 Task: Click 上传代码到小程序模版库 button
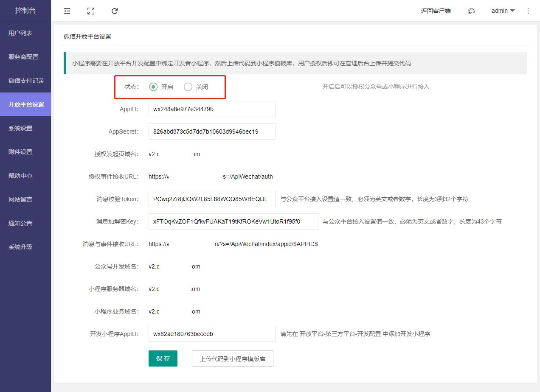233,358
